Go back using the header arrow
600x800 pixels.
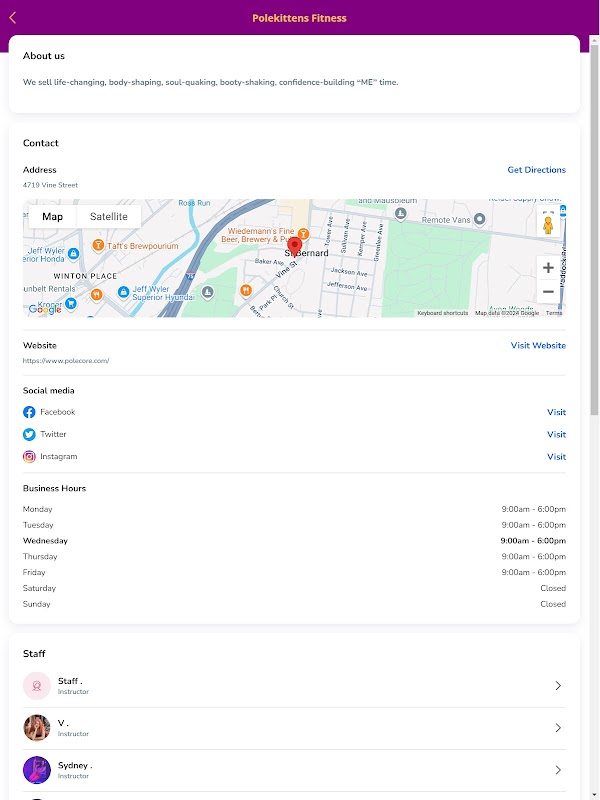[12, 18]
